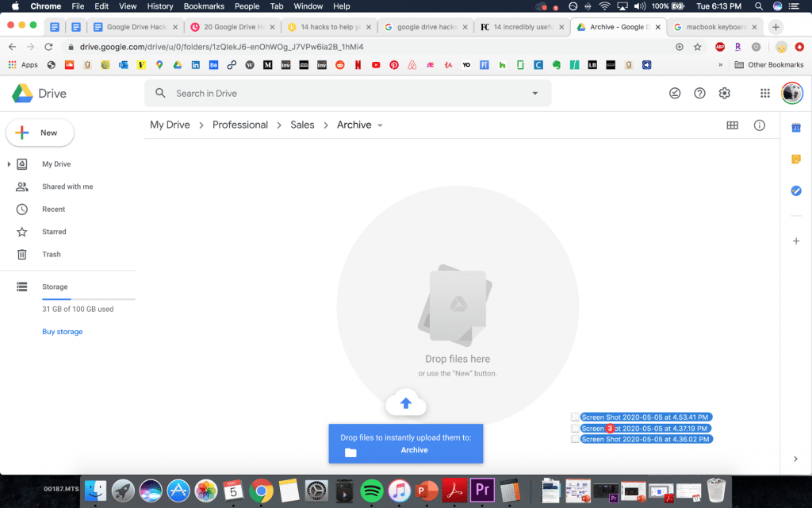
Task: Hide the side panel chevron
Action: pos(796,459)
